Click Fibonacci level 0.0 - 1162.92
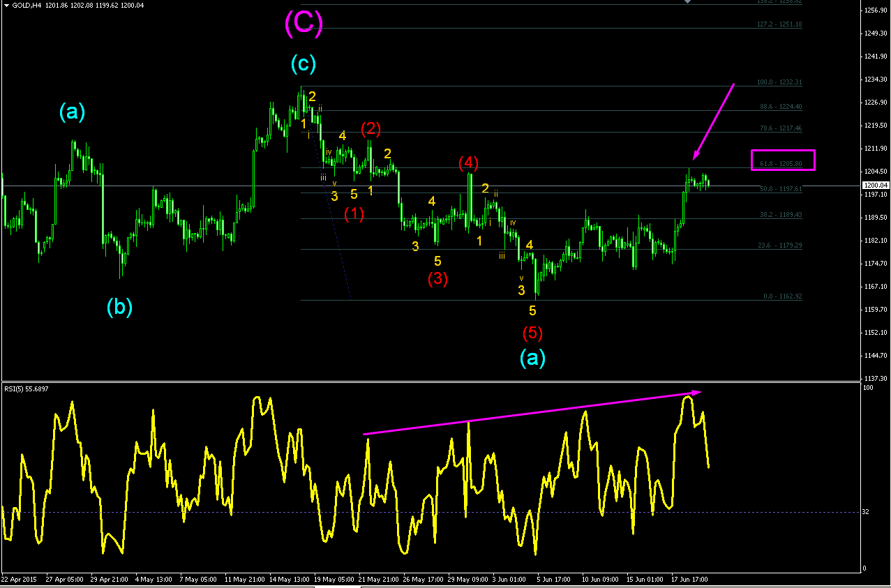Screen dimensions: 891x588 (x=782, y=296)
